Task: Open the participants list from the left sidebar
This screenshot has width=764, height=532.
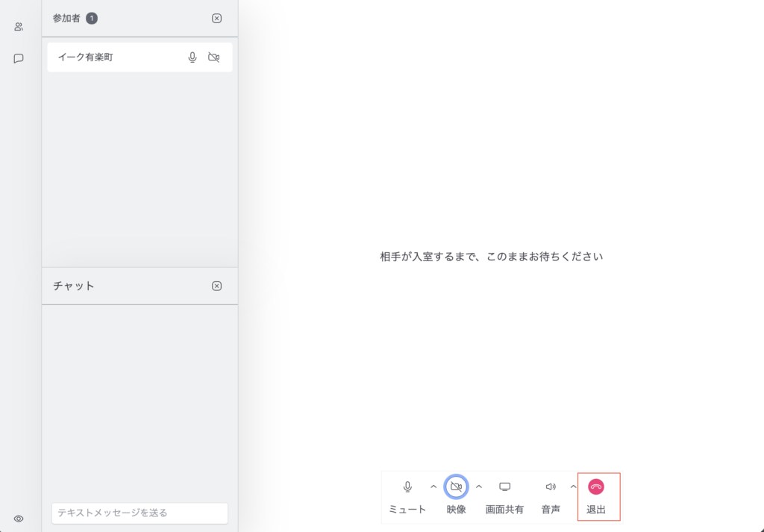Action: click(19, 27)
